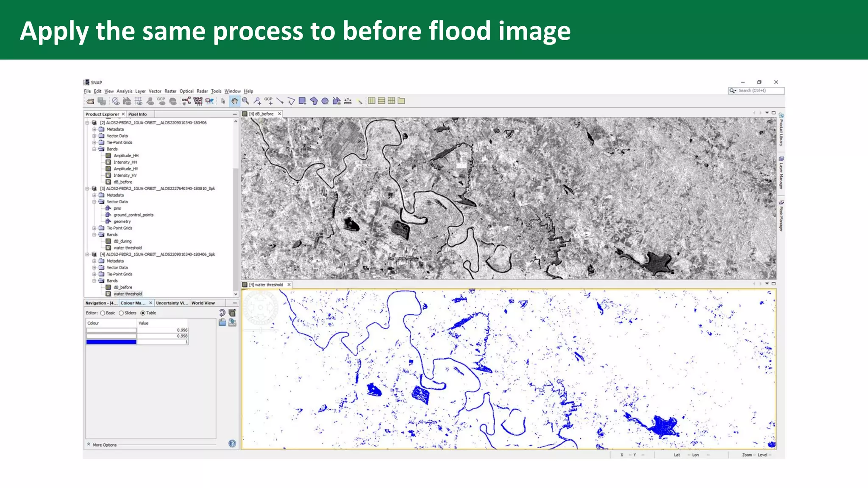Select the Draw ellipse tool
Screen dimensions: 868x488
pyautogui.click(x=325, y=101)
